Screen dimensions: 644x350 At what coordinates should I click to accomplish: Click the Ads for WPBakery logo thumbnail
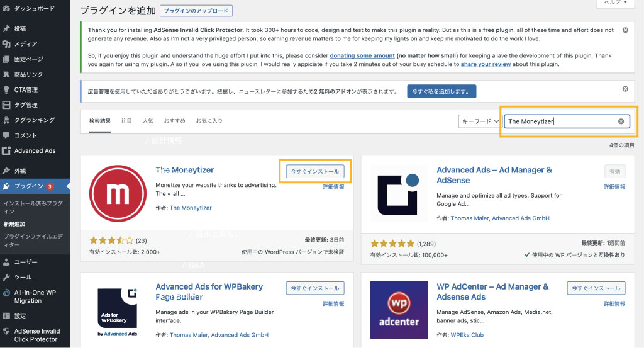coord(118,310)
